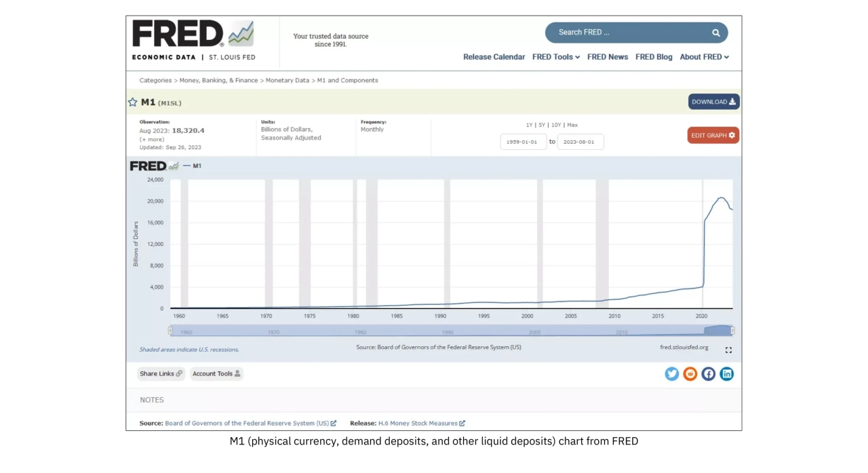Click the start date input field
Screen dimensions: 868x473
click(x=523, y=142)
